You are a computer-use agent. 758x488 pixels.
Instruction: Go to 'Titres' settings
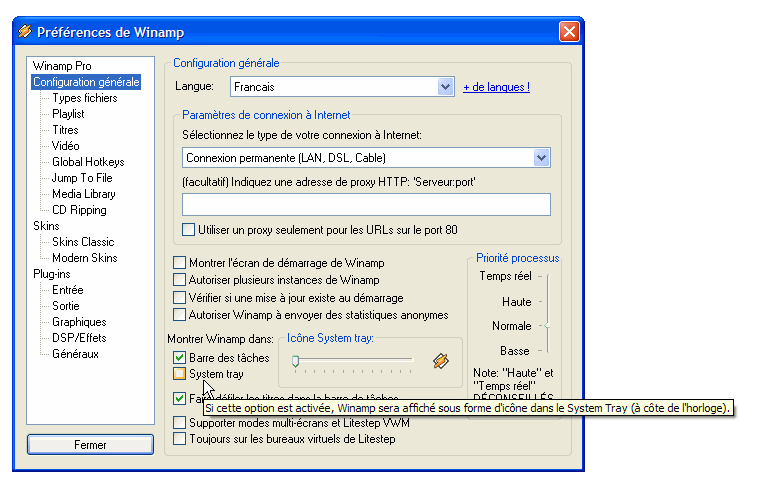[x=65, y=130]
